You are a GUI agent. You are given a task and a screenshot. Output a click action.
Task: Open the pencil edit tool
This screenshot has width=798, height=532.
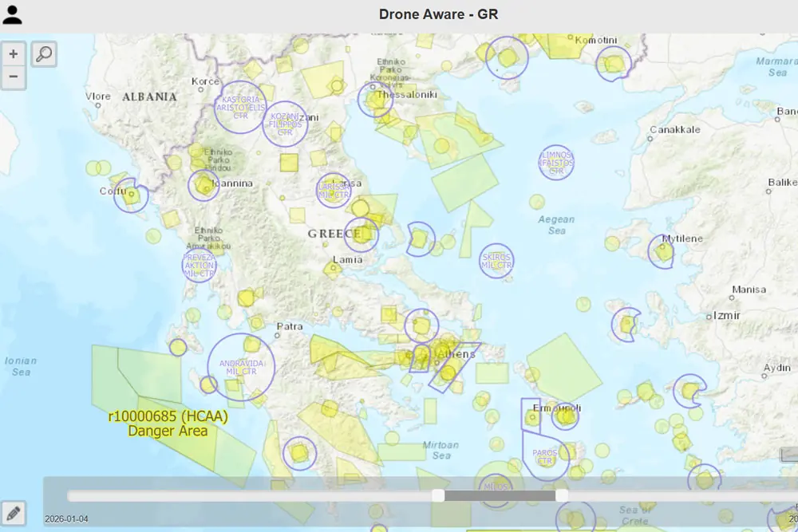14,512
